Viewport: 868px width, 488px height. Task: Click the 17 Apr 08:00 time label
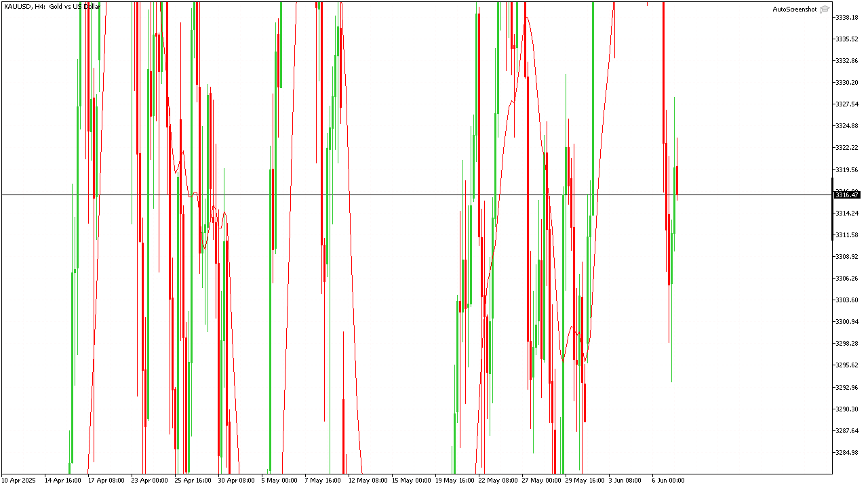[x=106, y=480]
